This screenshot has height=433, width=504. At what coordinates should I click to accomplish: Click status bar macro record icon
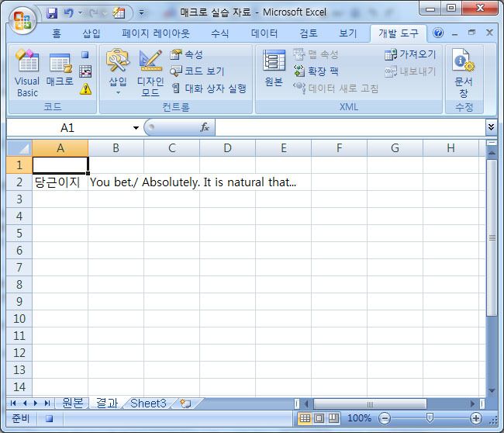(49, 418)
